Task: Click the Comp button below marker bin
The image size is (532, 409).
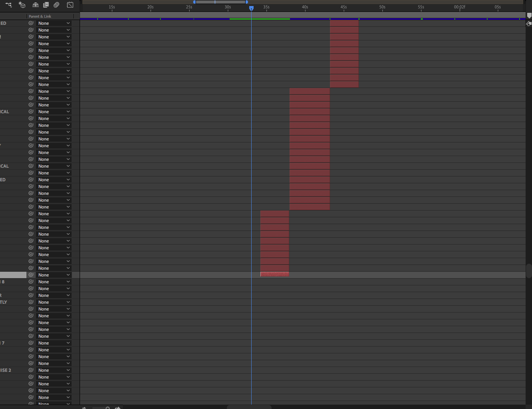Action: pyautogui.click(x=529, y=24)
